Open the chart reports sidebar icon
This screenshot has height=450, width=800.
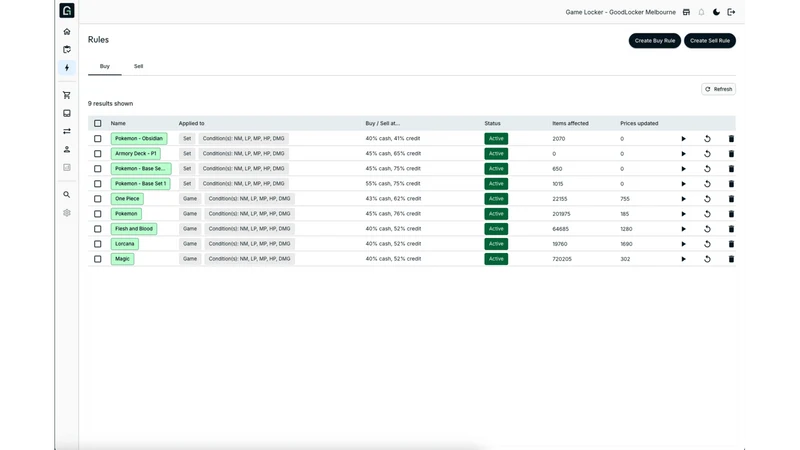pyautogui.click(x=67, y=167)
